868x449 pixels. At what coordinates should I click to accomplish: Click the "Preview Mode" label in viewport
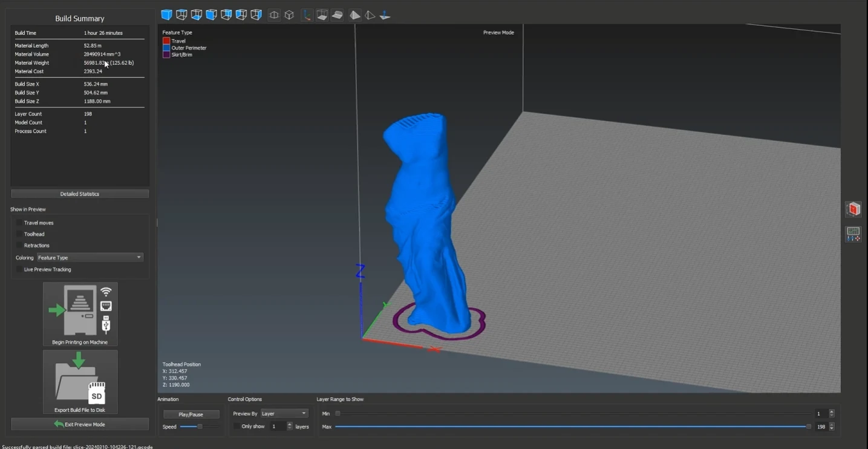tap(498, 33)
